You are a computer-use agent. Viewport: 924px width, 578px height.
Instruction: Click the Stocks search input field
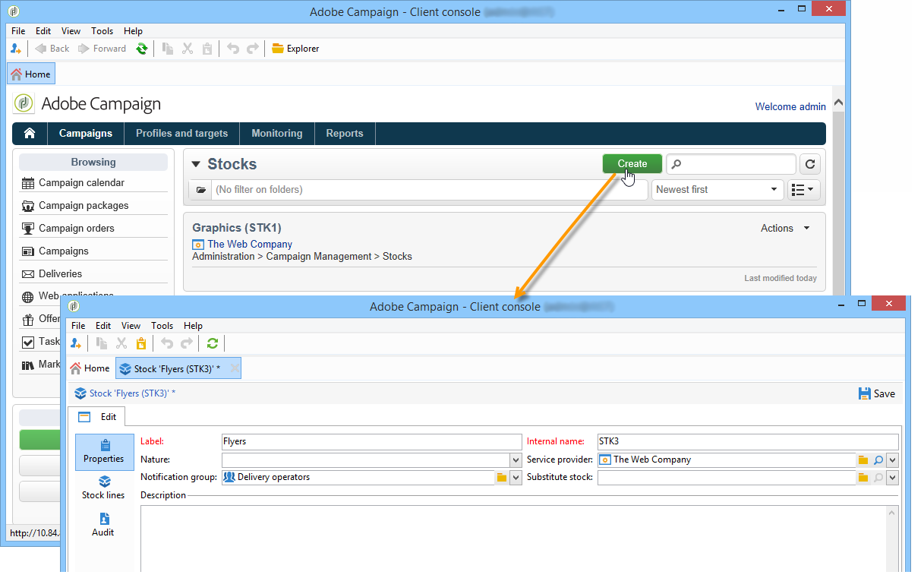coord(731,164)
